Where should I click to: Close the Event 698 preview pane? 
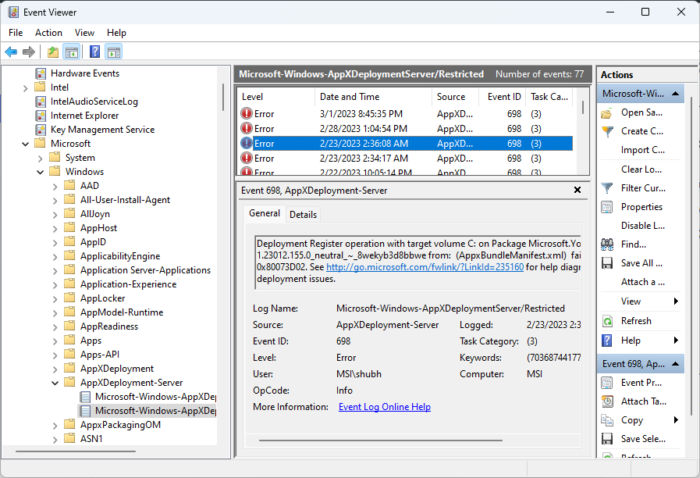click(x=577, y=189)
